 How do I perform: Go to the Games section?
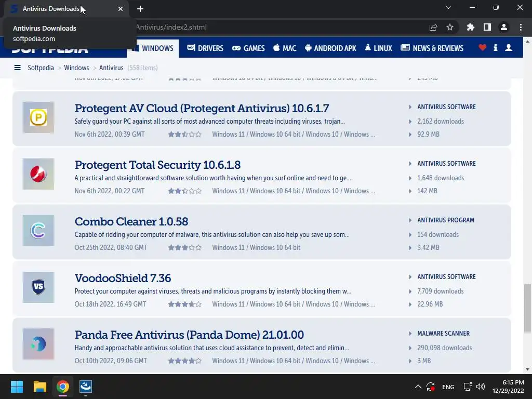point(248,48)
